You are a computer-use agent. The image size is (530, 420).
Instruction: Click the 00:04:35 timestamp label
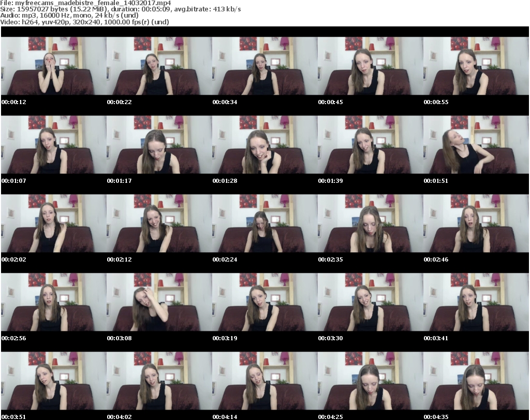[436, 417]
